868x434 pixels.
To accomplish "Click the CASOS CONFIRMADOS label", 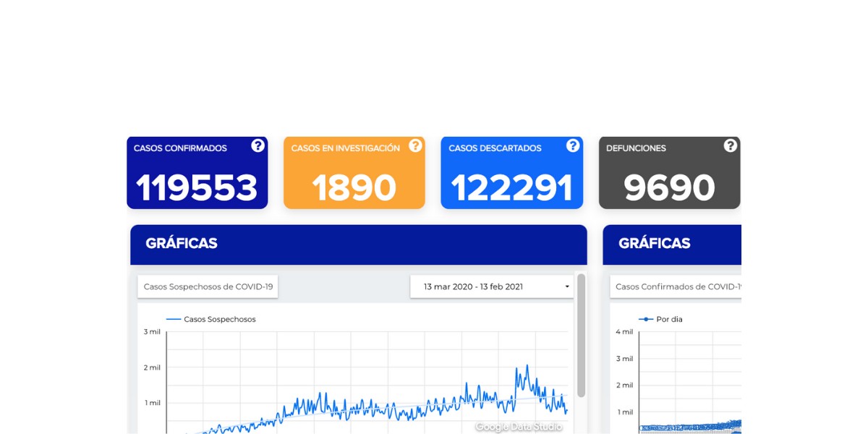I will coord(180,148).
